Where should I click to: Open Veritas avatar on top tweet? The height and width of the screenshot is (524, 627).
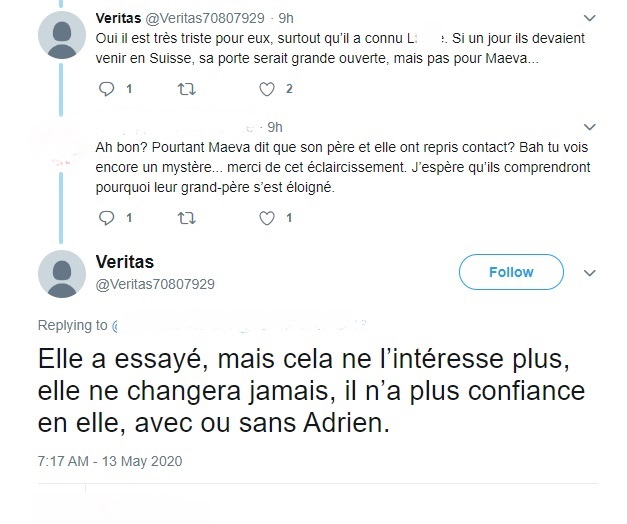60,36
